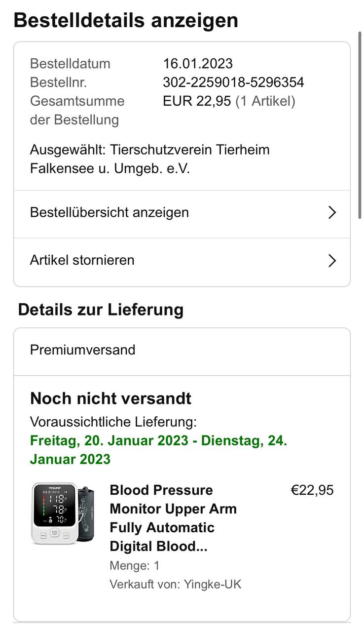Viewport: 364px width, 632px height.
Task: Click the item price €22,95
Action: pos(312,490)
